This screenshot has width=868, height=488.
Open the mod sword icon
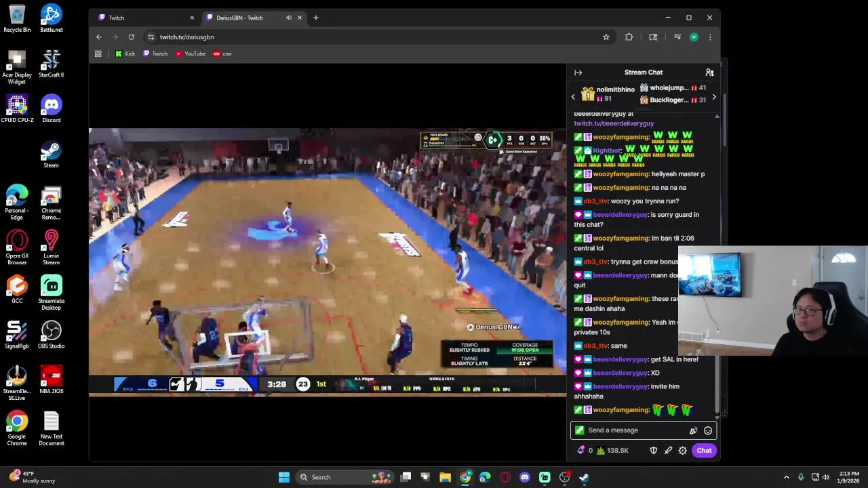click(x=668, y=451)
